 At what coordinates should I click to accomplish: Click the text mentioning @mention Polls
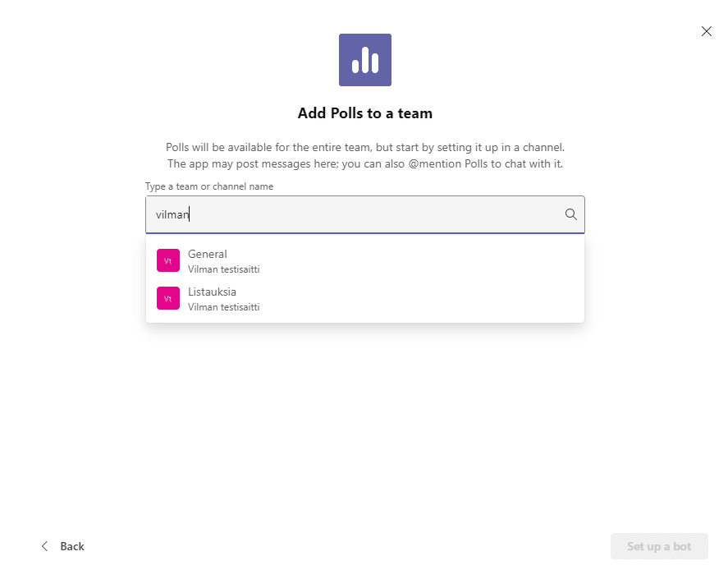click(364, 163)
